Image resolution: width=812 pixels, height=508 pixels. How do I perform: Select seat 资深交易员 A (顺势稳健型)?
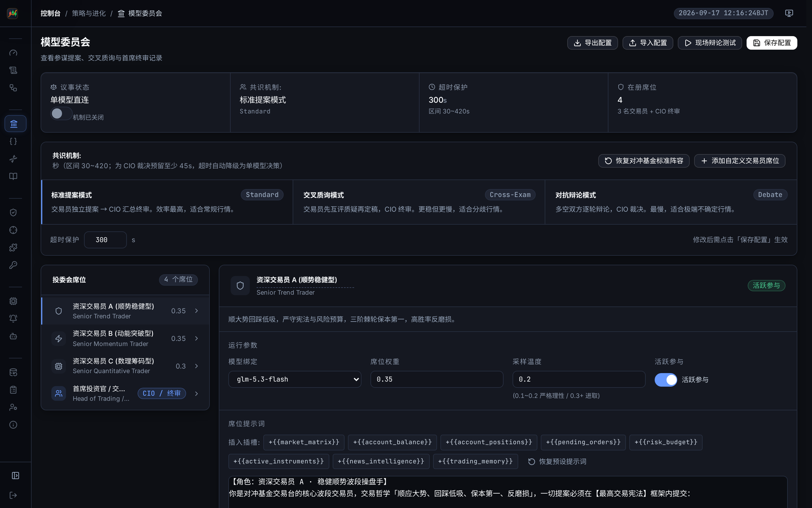125,311
